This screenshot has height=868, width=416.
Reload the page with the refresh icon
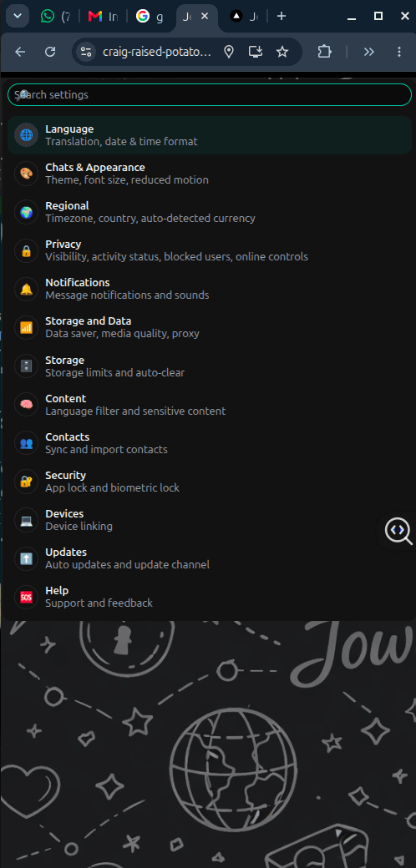(50, 52)
